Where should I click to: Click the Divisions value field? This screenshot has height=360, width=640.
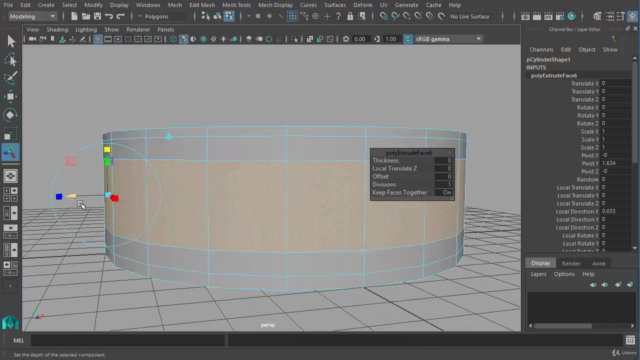[444, 184]
